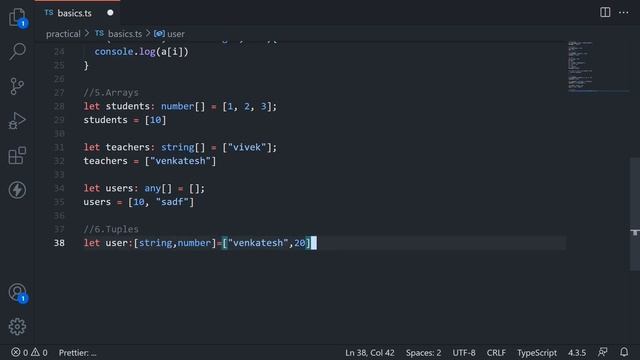Open notifications bell in status bar
640x360 pixels.
624,352
